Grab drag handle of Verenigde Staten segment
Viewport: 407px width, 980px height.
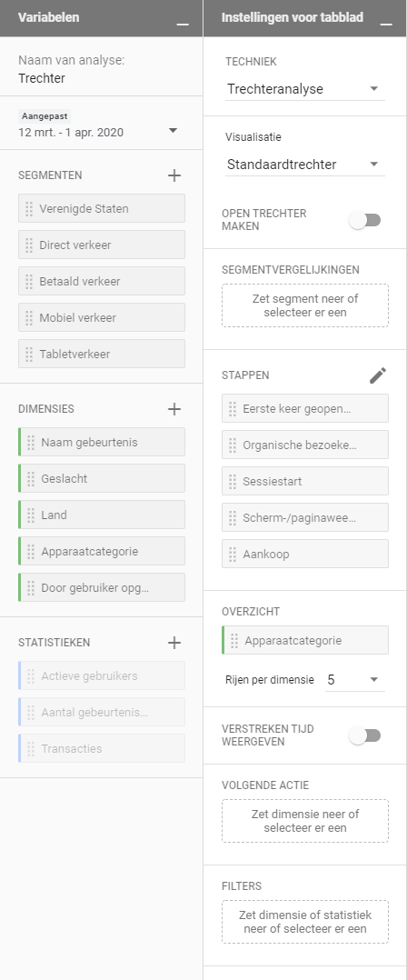(x=29, y=209)
